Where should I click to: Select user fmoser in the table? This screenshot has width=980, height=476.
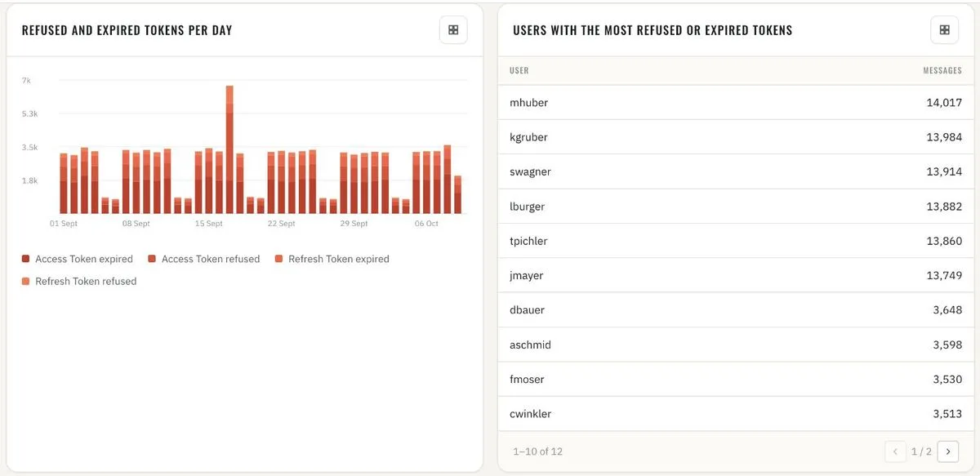(x=527, y=380)
